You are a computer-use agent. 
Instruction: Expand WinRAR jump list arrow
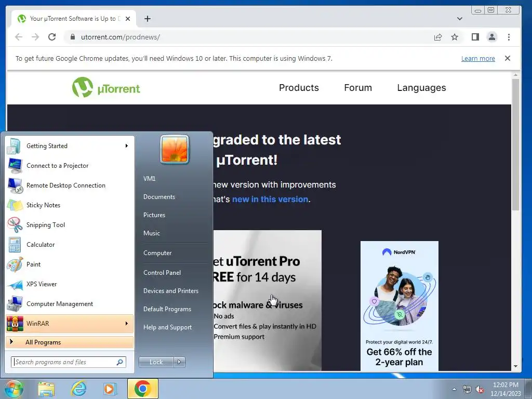pos(127,323)
